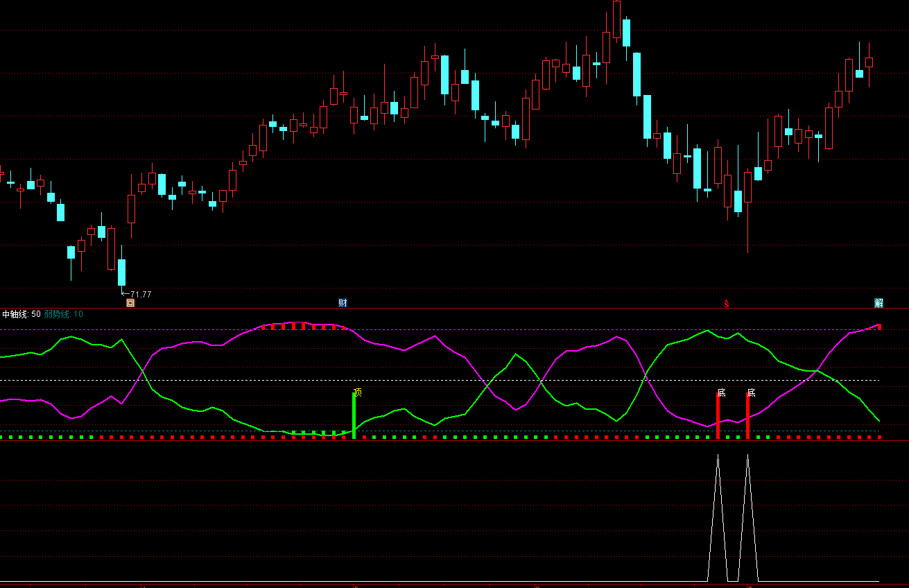Click the green hatched oversold zone
The image size is (909, 588).
[319, 433]
